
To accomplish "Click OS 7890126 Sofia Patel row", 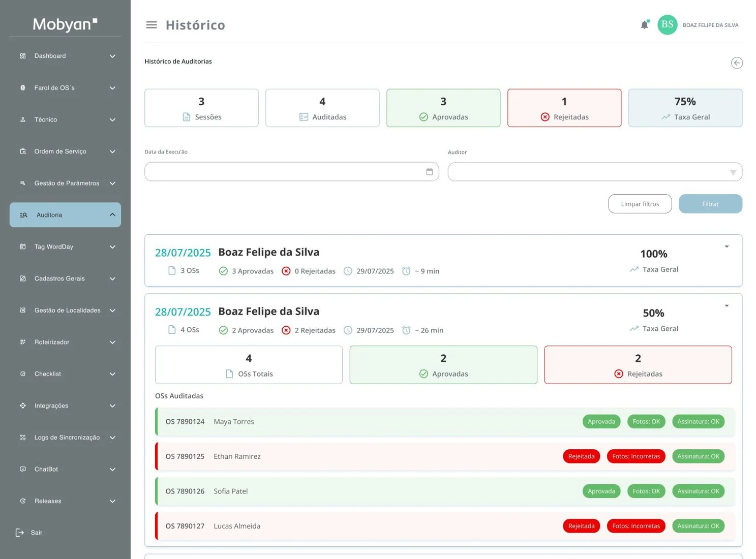I will tap(445, 491).
